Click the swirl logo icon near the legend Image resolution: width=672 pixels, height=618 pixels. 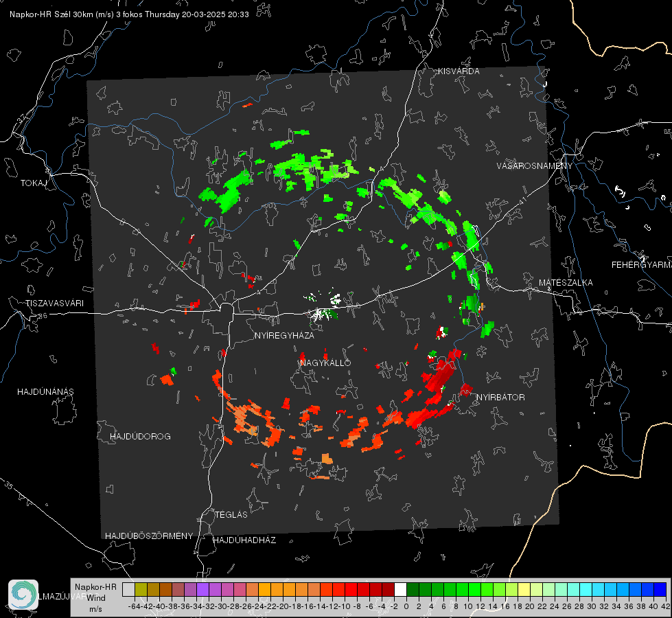pyautogui.click(x=23, y=595)
